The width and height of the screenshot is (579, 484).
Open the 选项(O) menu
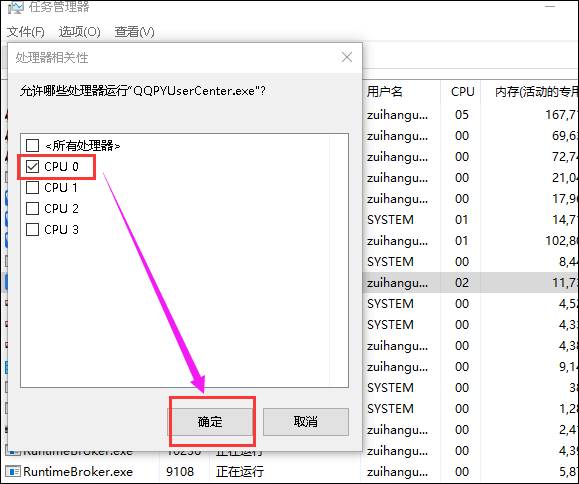(79, 32)
